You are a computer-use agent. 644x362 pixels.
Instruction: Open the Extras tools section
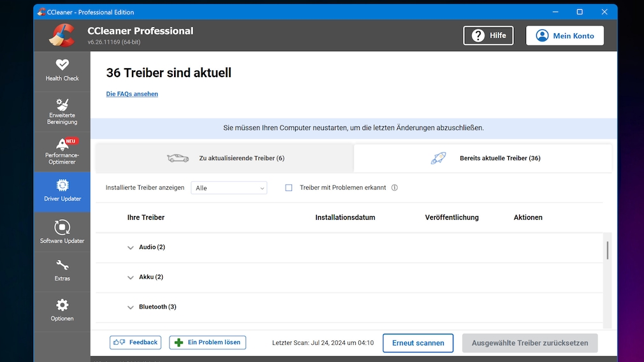[x=62, y=271]
